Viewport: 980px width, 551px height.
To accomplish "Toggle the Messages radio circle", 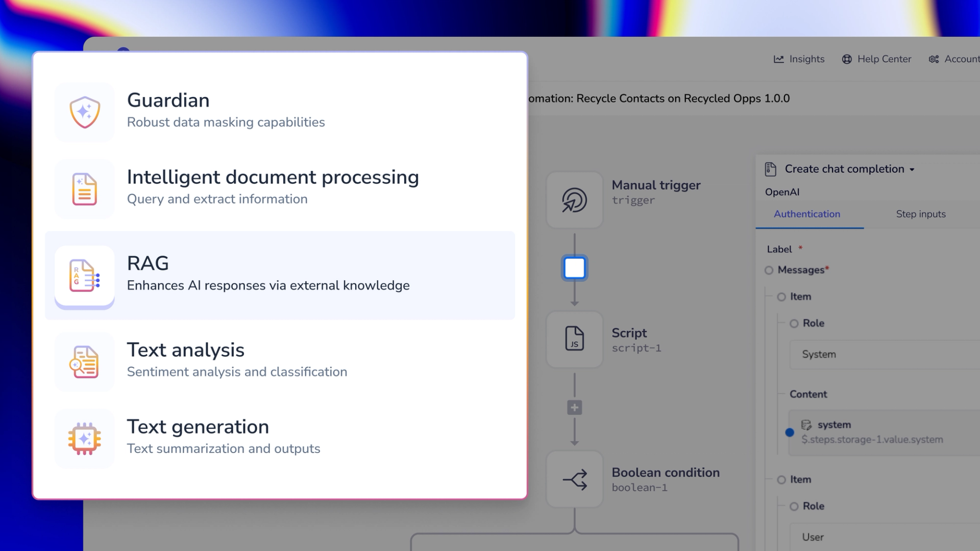I will pos(769,270).
